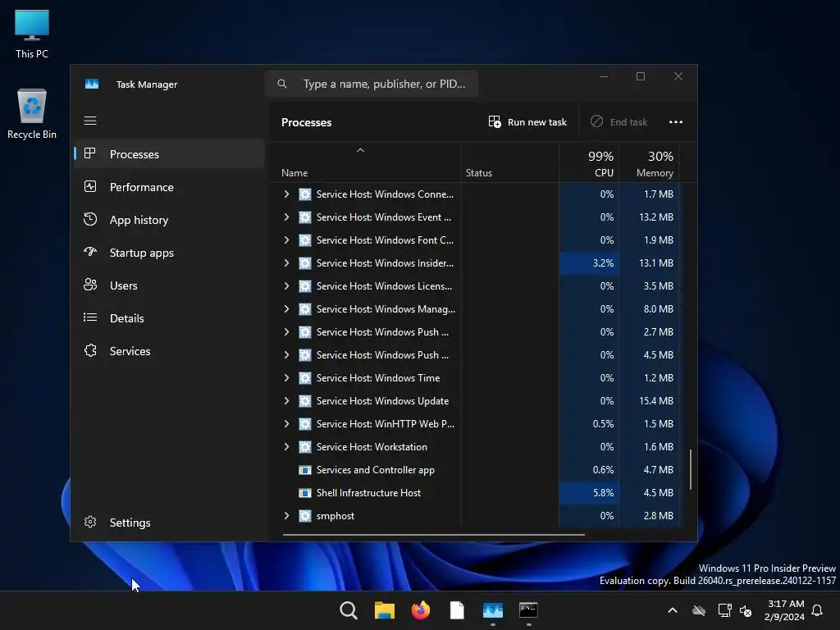The width and height of the screenshot is (840, 630).
Task: Switch to the Startup apps tab
Action: pos(169,253)
